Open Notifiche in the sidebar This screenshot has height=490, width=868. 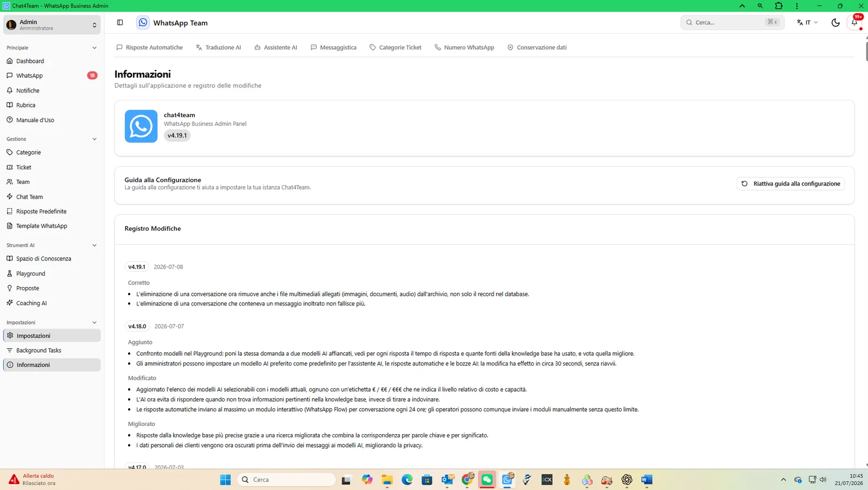tap(52, 91)
